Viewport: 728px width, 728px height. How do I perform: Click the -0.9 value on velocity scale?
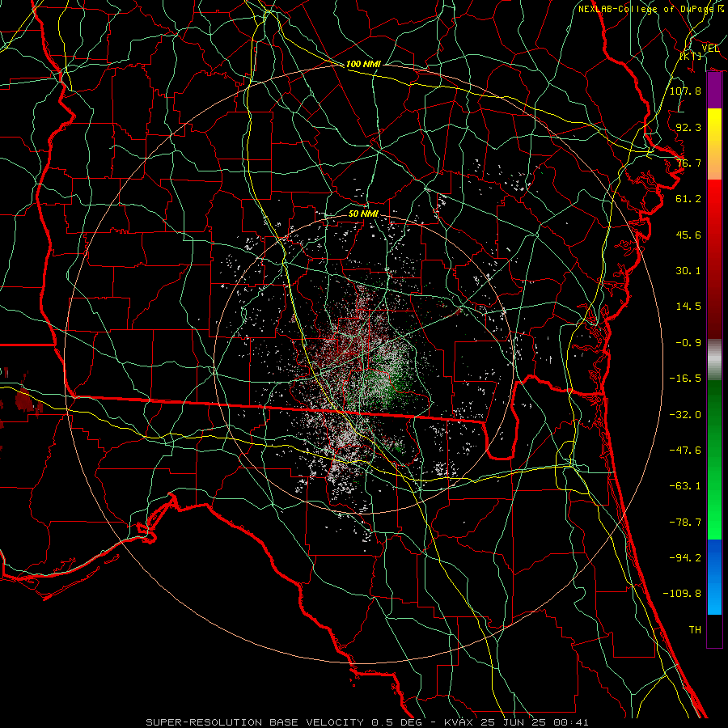click(x=688, y=343)
